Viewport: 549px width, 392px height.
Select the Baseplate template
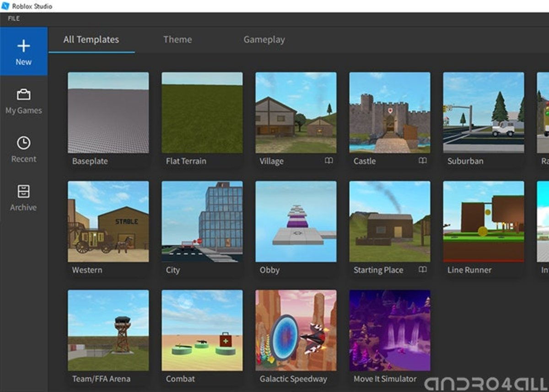[x=108, y=114]
